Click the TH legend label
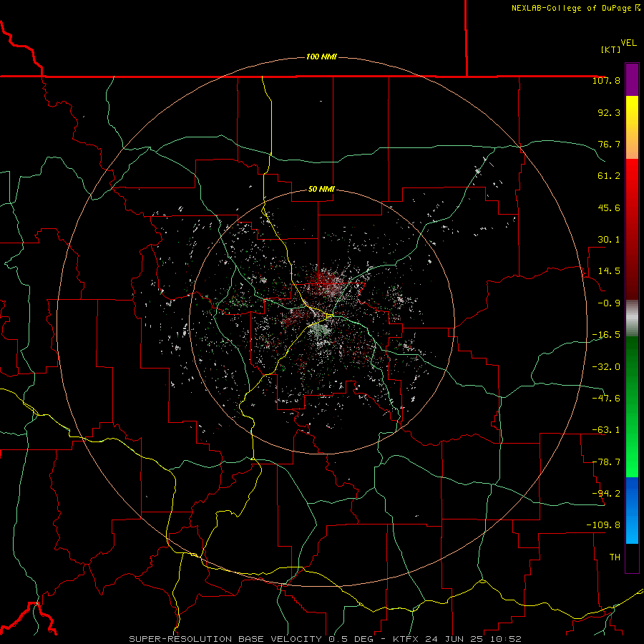This screenshot has height=644, width=644. point(615,557)
